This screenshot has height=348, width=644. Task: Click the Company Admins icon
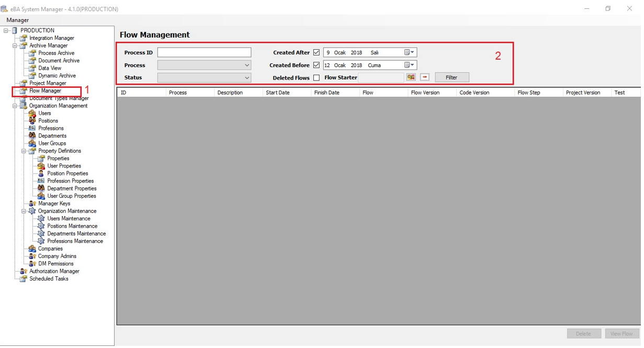(32, 256)
